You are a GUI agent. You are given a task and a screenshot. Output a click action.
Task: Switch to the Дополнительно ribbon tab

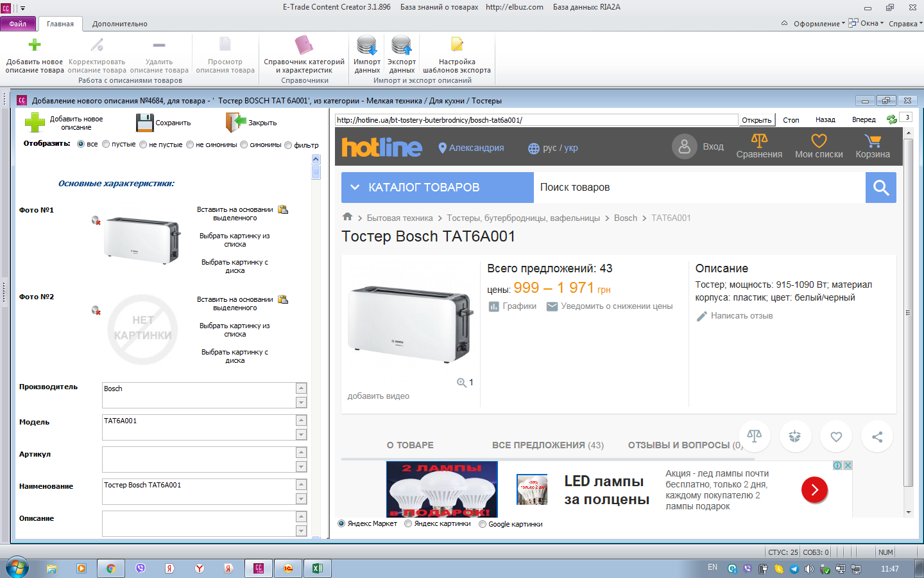[120, 24]
